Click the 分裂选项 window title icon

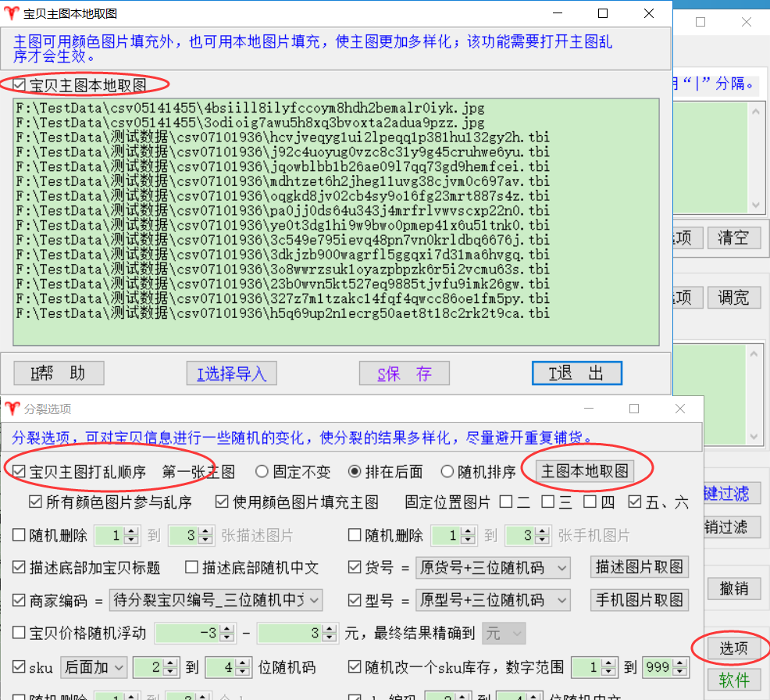click(12, 409)
